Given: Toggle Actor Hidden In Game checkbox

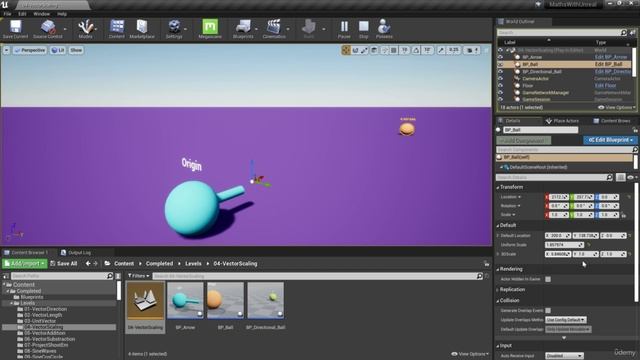Looking at the screenshot, I should pos(548,279).
